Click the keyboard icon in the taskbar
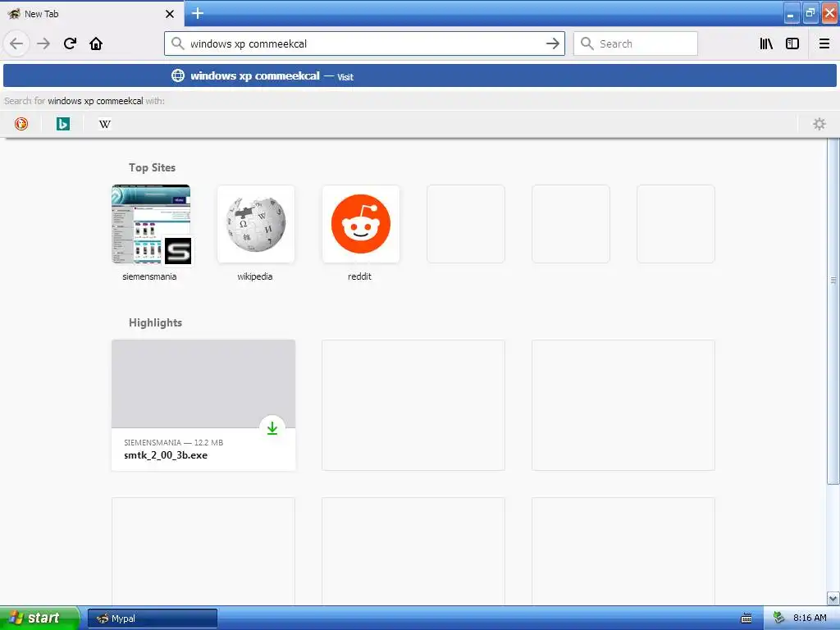The height and width of the screenshot is (630, 840). coord(746,619)
